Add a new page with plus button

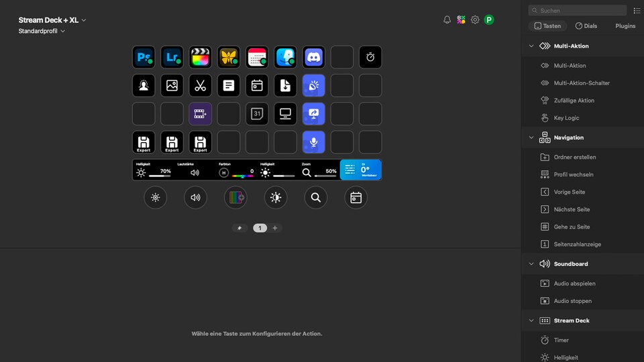tap(275, 228)
